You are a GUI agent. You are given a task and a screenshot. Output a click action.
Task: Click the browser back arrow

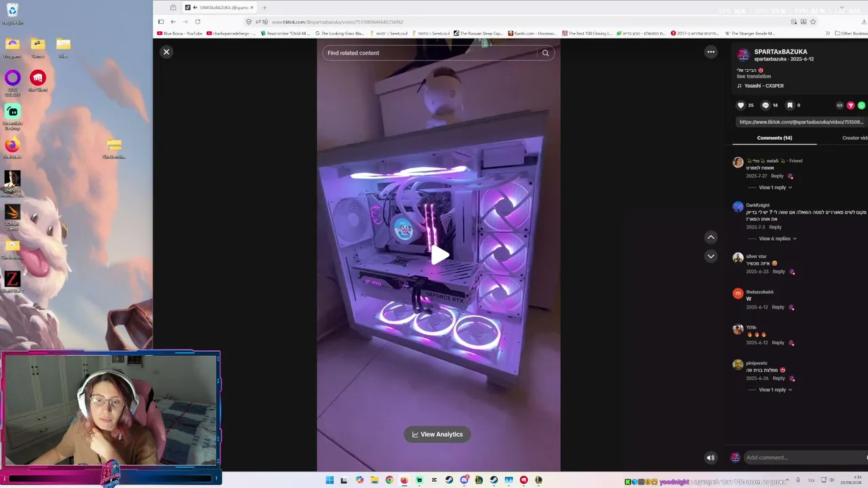[173, 22]
